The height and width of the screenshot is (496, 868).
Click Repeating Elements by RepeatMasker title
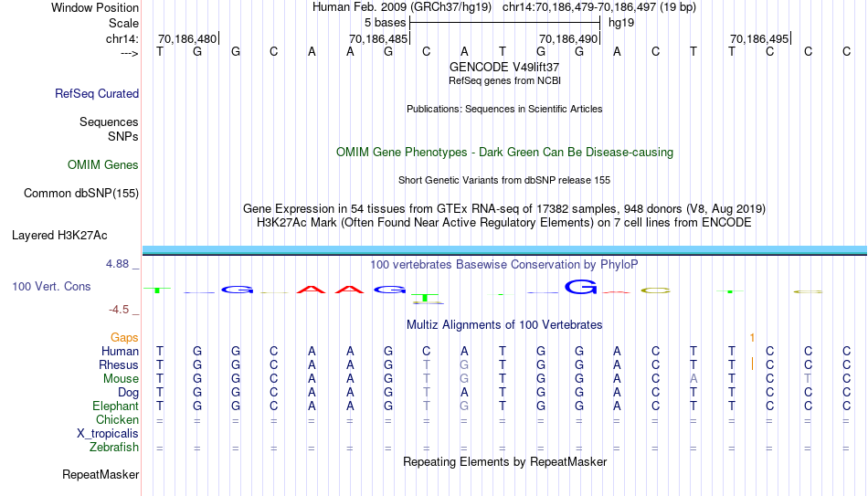pos(505,462)
